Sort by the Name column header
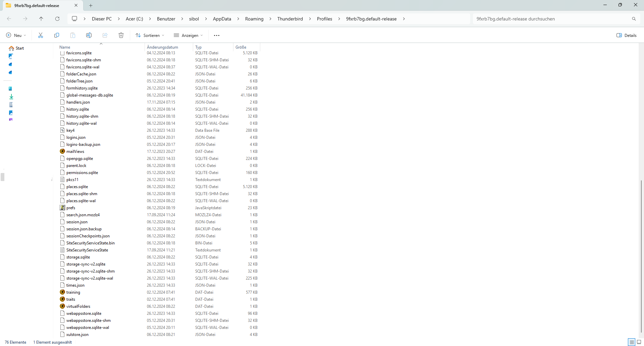Image resolution: width=644 pixels, height=346 pixels. (101, 47)
